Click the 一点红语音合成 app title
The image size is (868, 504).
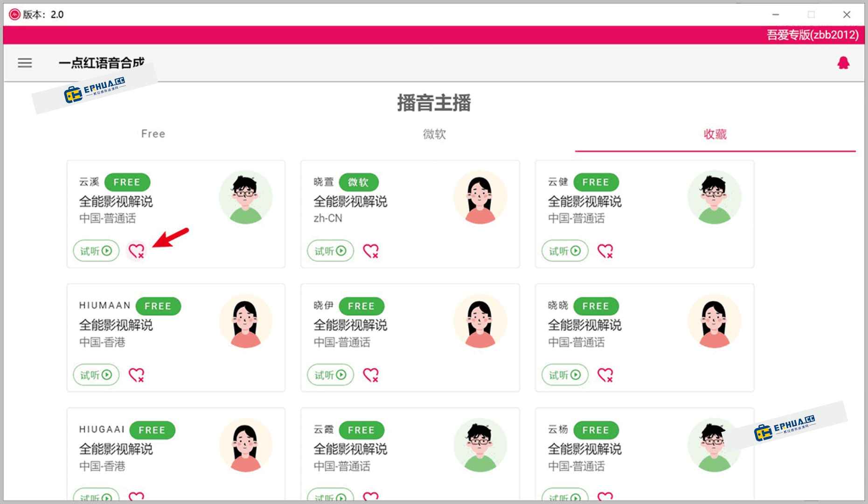point(101,63)
